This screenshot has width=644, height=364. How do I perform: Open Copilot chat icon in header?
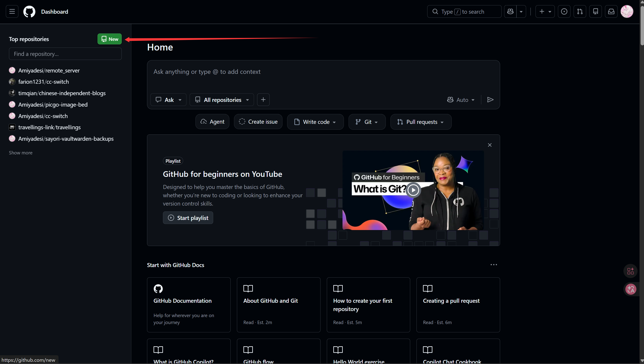[x=510, y=11]
